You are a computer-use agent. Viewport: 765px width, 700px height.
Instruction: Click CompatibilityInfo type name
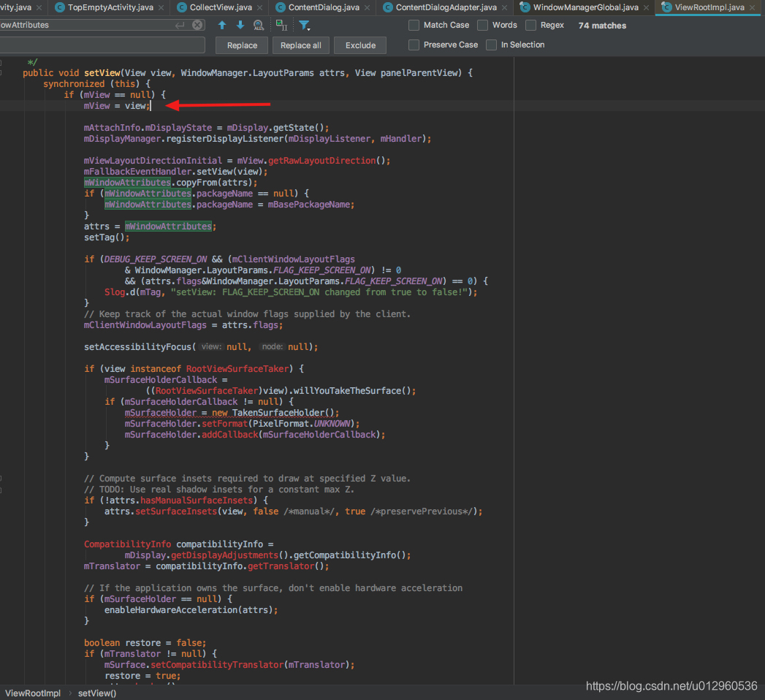click(x=127, y=544)
